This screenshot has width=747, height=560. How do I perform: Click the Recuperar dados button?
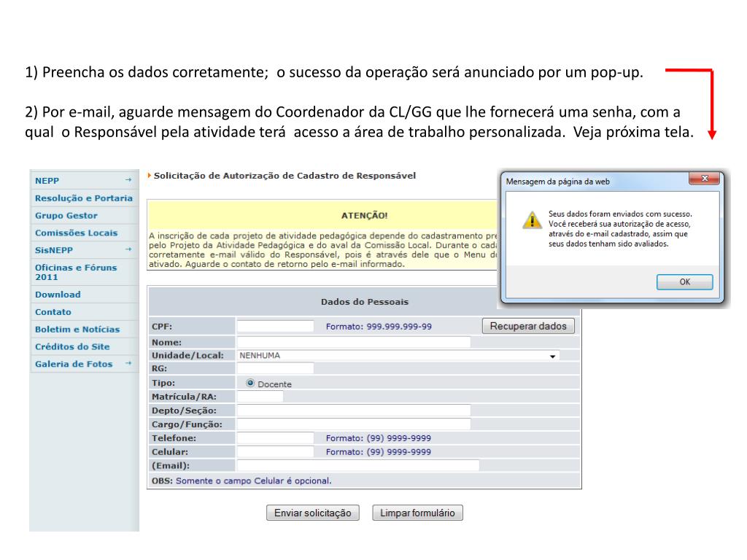coord(528,326)
